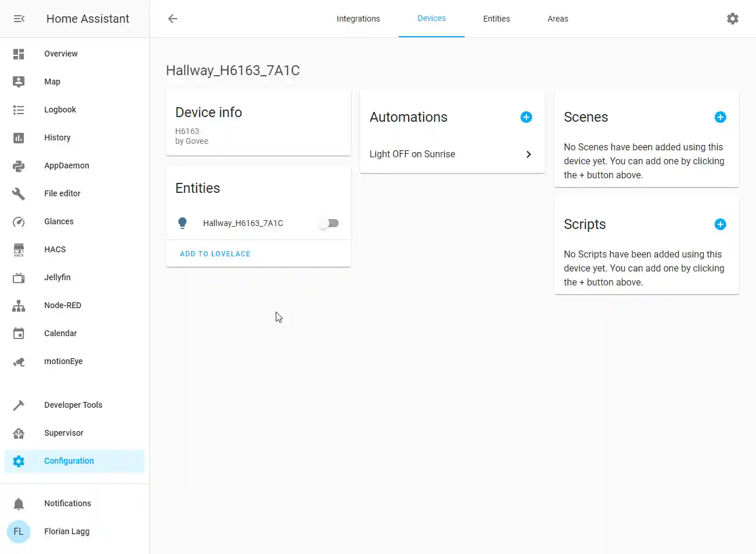Open Notifications from the sidebar
This screenshot has width=756, height=554.
click(x=68, y=503)
